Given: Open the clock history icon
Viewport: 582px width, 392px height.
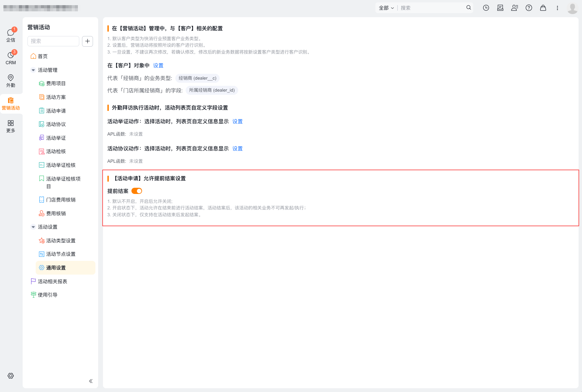Looking at the screenshot, I should coord(486,8).
